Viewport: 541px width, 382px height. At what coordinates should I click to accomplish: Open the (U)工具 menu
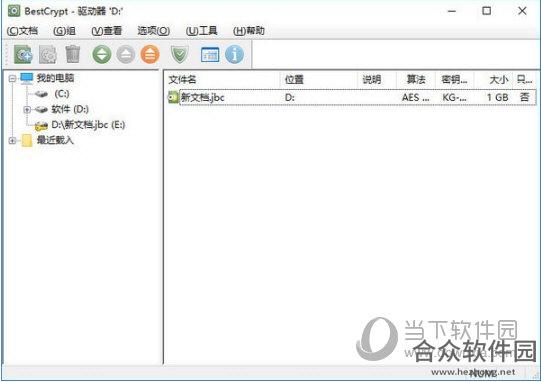pos(201,31)
